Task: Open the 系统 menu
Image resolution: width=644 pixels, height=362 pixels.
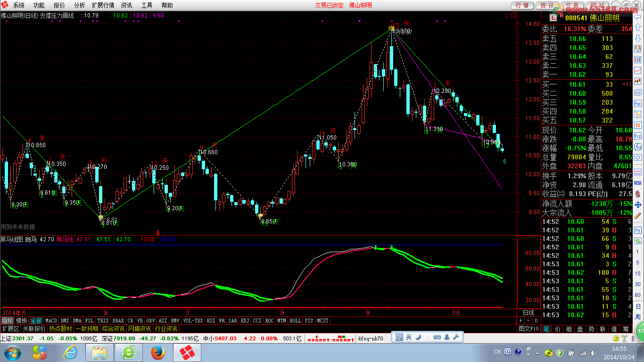Action: [19, 5]
